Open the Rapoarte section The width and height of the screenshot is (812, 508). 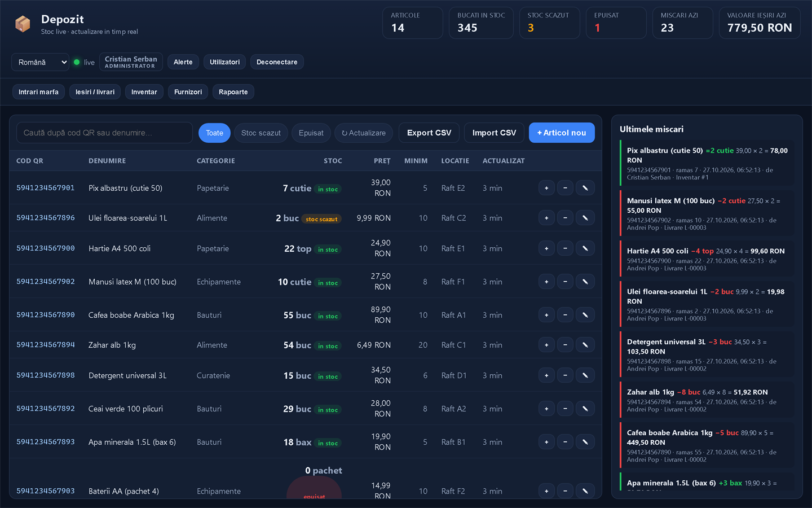pyautogui.click(x=233, y=92)
